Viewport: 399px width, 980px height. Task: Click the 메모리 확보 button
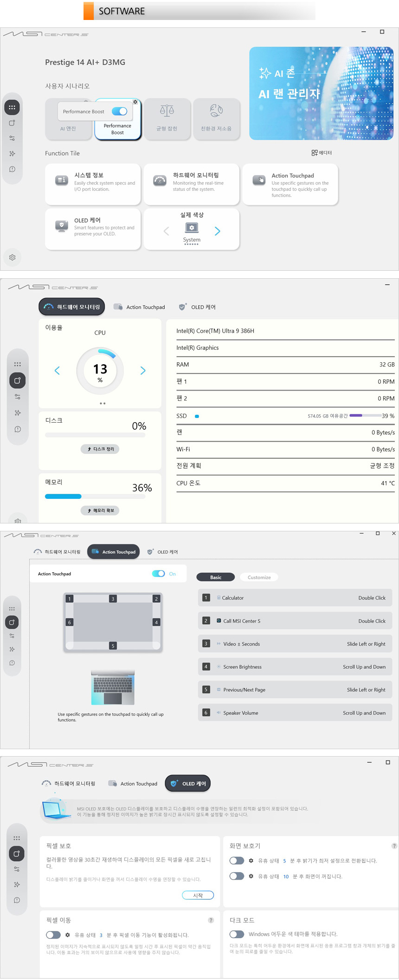click(100, 510)
